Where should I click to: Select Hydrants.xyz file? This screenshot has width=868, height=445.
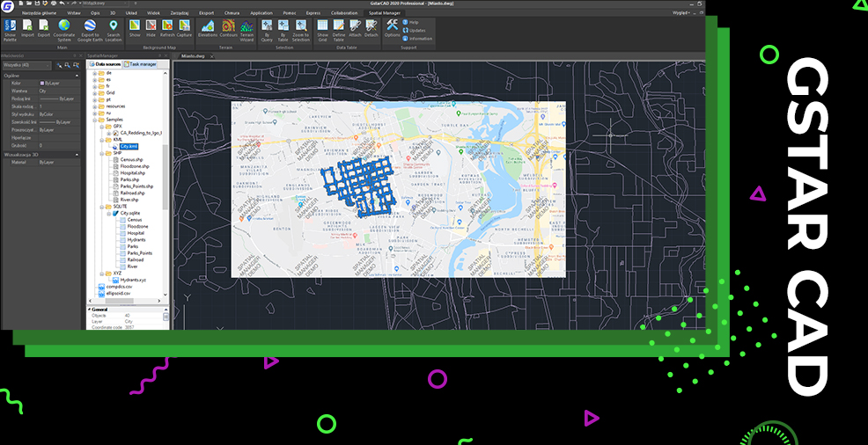click(134, 281)
